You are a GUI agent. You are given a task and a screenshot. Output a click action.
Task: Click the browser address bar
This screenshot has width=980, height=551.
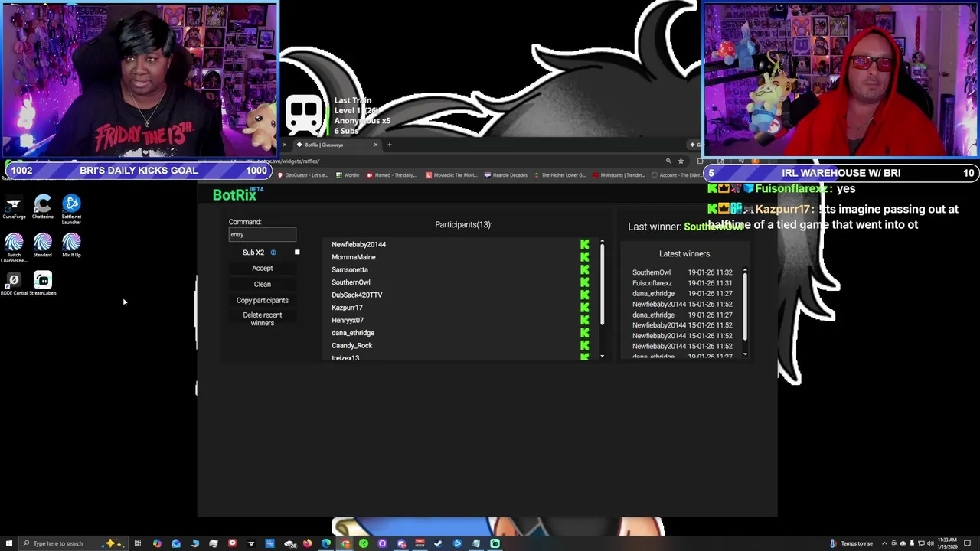[459, 161]
